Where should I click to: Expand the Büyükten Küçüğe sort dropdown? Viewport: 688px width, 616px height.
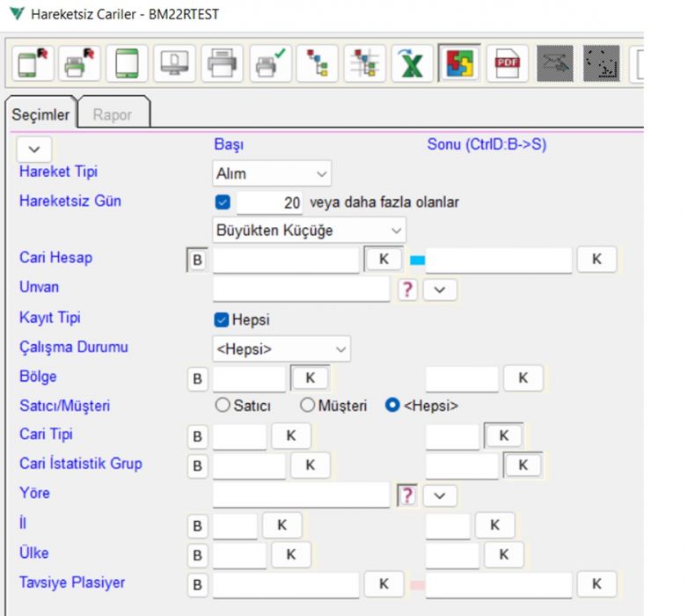click(x=309, y=231)
